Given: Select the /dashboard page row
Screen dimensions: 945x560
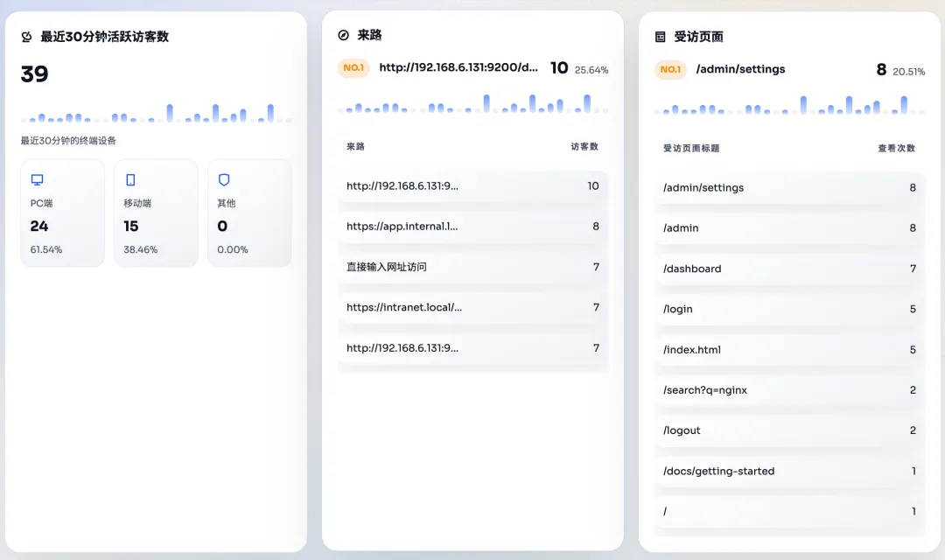Looking at the screenshot, I should [x=789, y=269].
